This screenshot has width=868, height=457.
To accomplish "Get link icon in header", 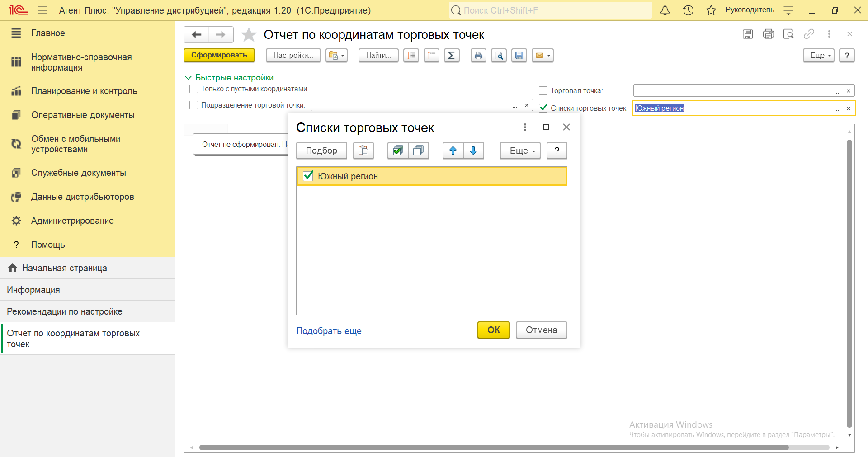I will pyautogui.click(x=809, y=34).
